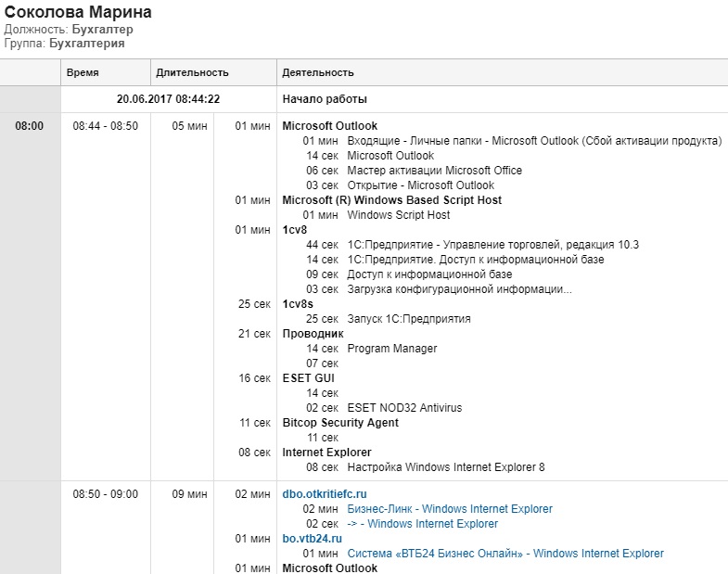Click the Время column header
The width and height of the screenshot is (728, 574).
point(83,72)
